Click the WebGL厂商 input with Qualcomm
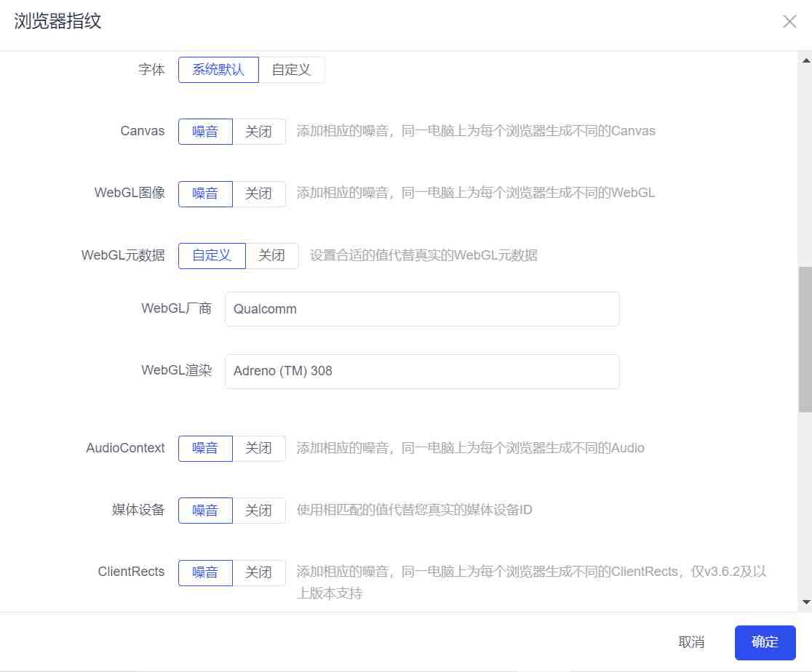 (422, 309)
